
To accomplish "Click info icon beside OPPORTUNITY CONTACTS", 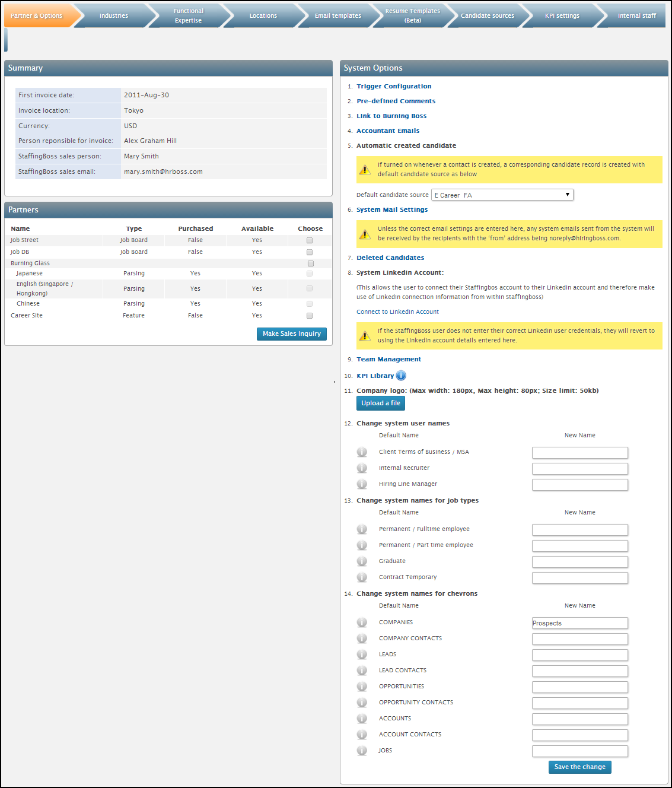I will click(x=362, y=703).
